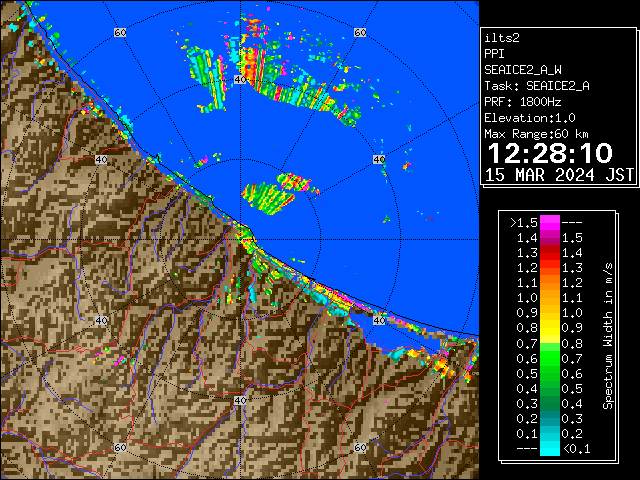Select the date '15 MAR 2024 JST'
Viewport: 640px width, 480px height.
click(559, 175)
